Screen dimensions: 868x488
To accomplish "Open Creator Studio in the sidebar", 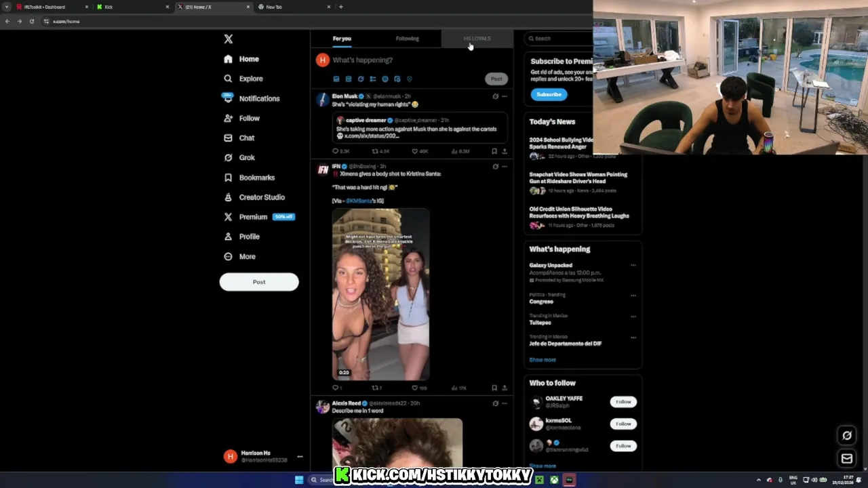I will [x=254, y=197].
